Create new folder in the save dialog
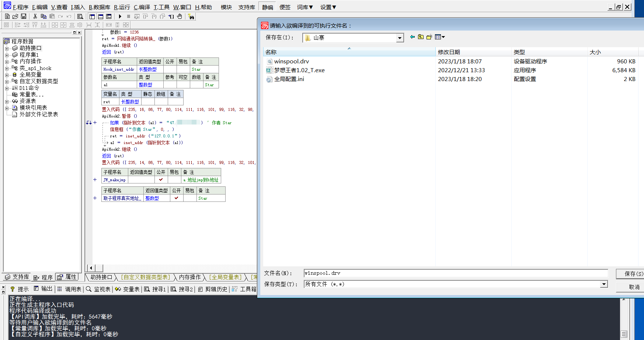 click(429, 37)
